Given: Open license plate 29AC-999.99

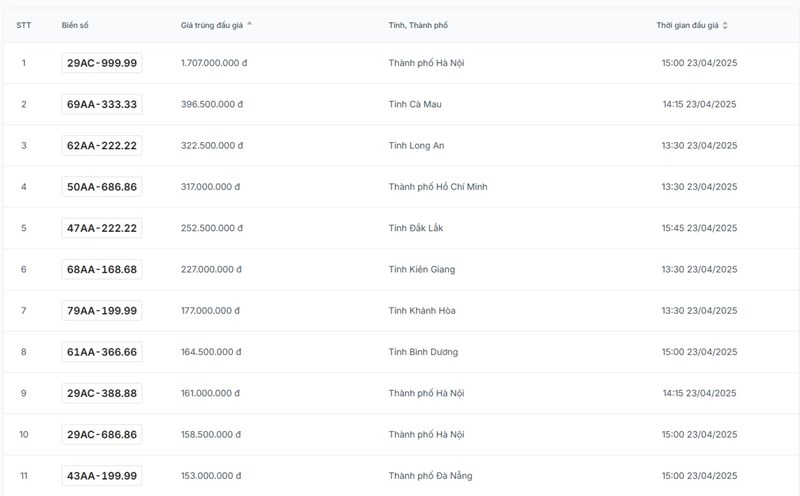Looking at the screenshot, I should [102, 63].
